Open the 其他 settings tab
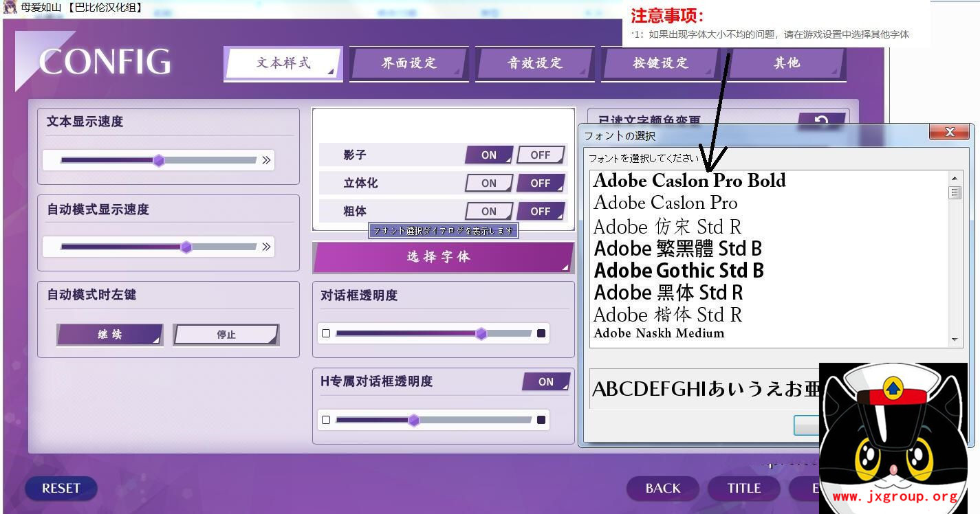This screenshot has width=980, height=514. pyautogui.click(x=786, y=63)
